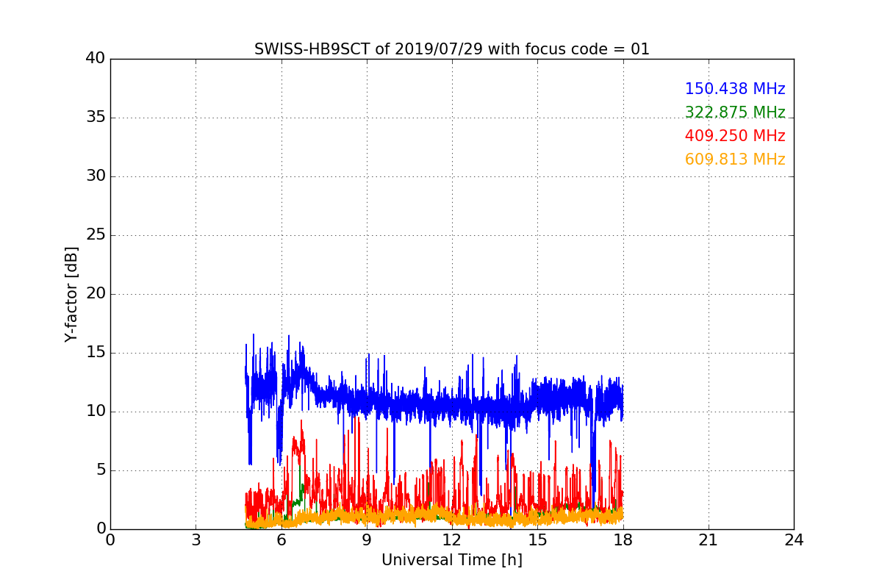Click the x-axis tick label 18
Viewport: 882px width, 588px height.
pyautogui.click(x=623, y=540)
